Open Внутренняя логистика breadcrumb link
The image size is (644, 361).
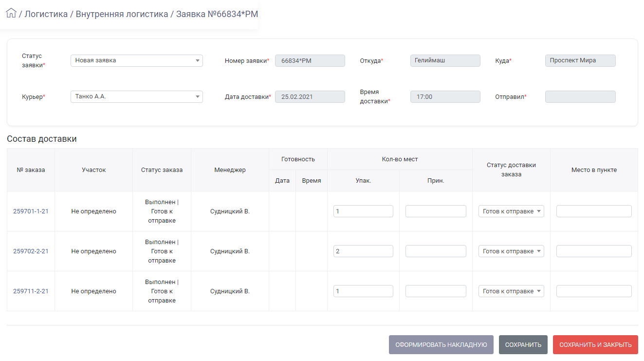pos(122,14)
